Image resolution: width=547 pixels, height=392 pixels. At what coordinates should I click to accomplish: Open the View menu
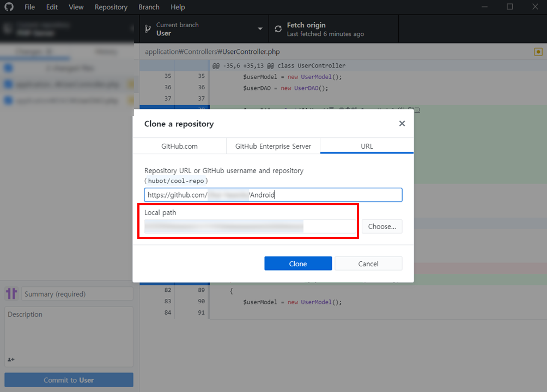tap(76, 7)
